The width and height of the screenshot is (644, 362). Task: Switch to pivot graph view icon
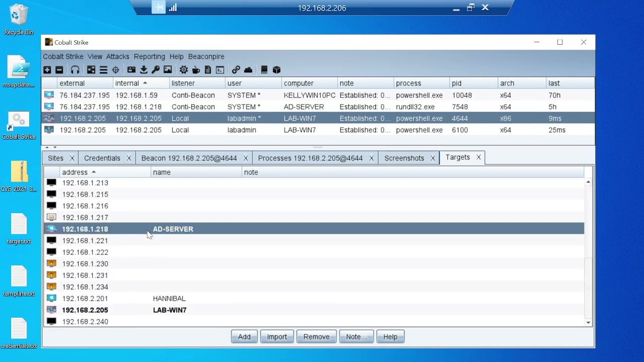pyautogui.click(x=91, y=70)
